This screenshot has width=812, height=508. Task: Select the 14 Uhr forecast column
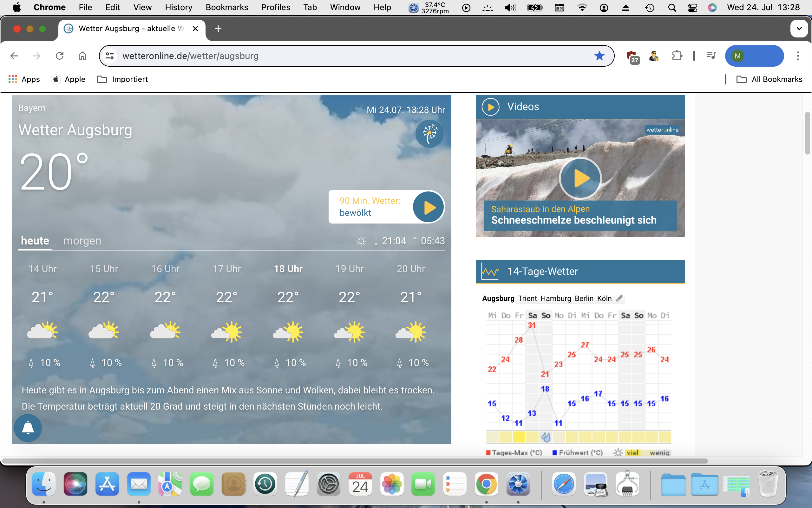click(43, 316)
